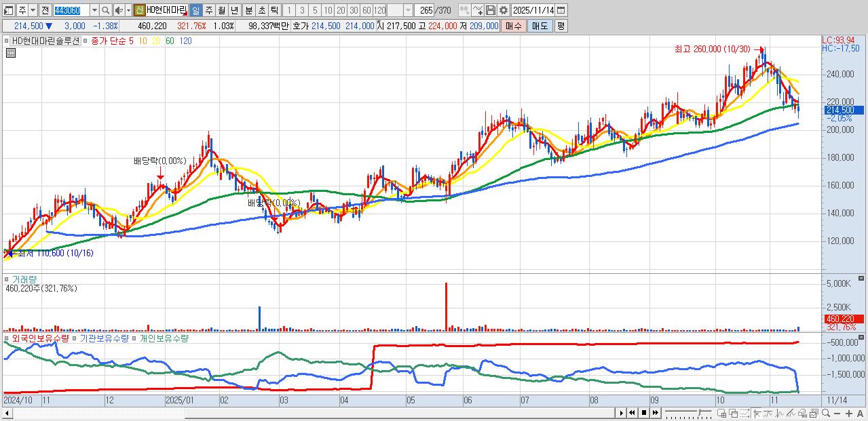Select the 30 interval button

click(x=354, y=10)
